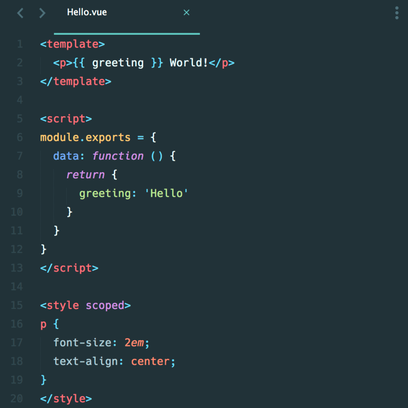The image size is (408, 408).
Task: Click the function keyword on line 7
Action: click(x=118, y=156)
